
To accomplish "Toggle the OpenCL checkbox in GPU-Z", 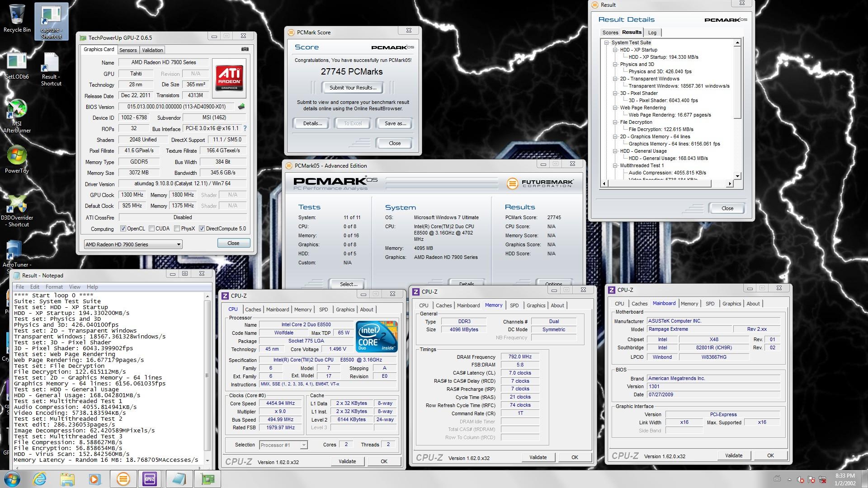I will (123, 229).
